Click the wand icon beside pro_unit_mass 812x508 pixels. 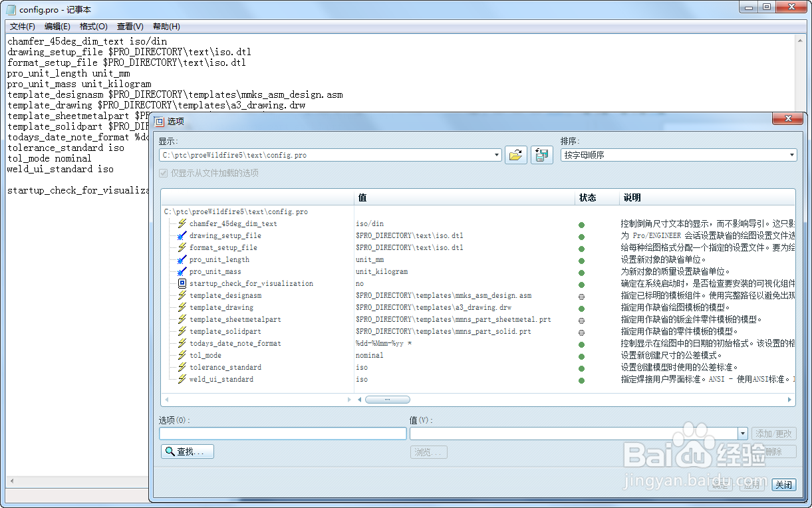click(182, 271)
